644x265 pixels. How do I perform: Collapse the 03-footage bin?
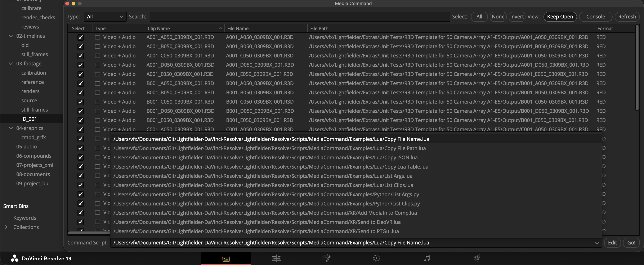click(11, 64)
